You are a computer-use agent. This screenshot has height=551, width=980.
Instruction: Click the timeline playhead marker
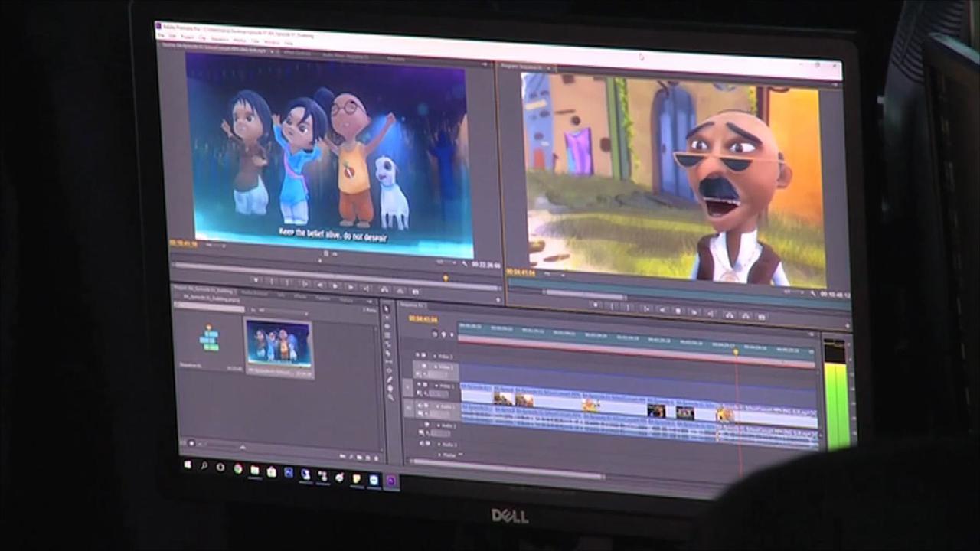(x=737, y=351)
